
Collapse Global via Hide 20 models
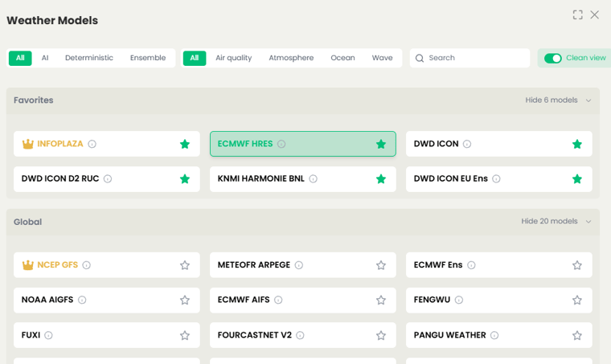pos(556,221)
